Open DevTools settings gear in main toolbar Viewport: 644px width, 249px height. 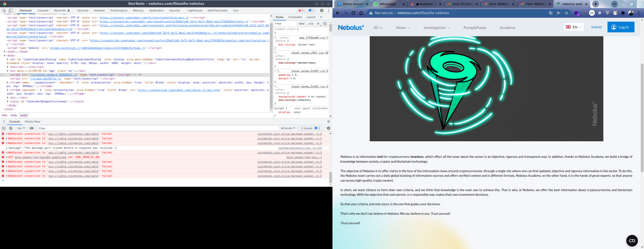tap(322, 10)
